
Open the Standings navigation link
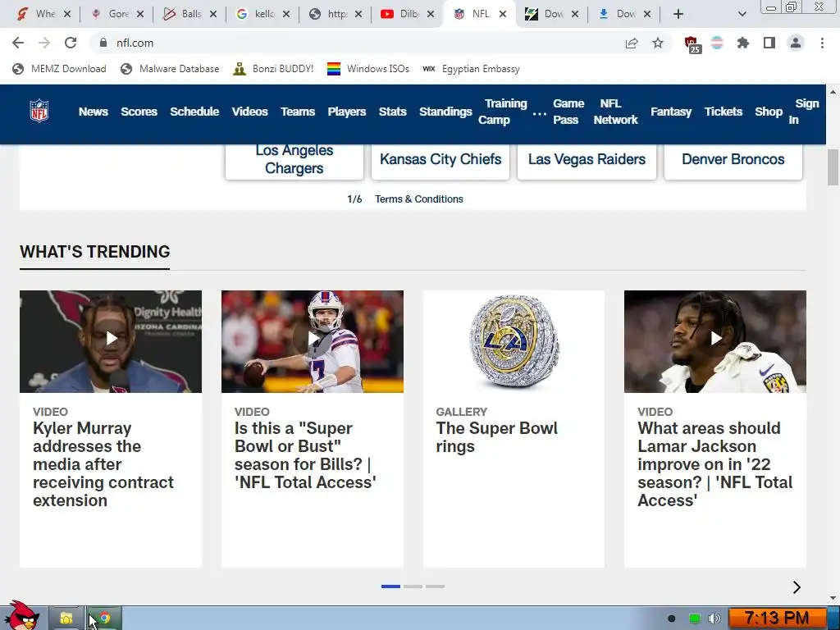tap(445, 112)
